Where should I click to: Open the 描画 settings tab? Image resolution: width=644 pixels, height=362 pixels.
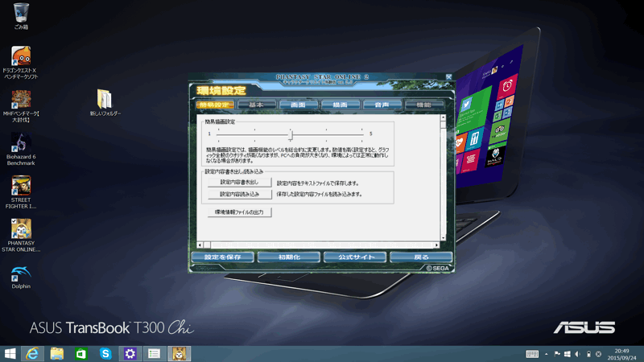[x=340, y=105]
